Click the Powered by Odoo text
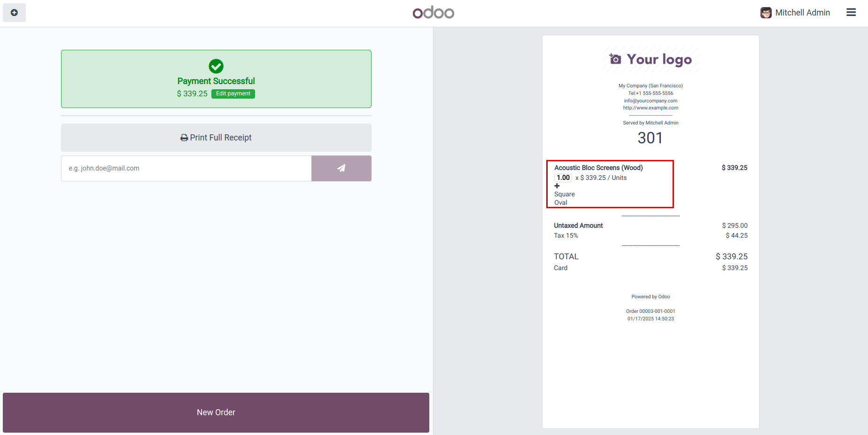 [x=651, y=297]
